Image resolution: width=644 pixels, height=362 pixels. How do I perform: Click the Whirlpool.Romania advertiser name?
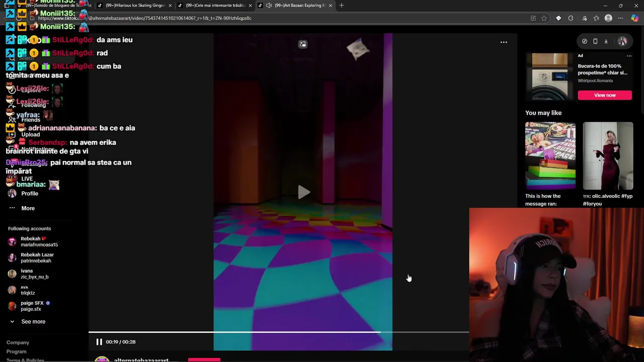coord(595,81)
